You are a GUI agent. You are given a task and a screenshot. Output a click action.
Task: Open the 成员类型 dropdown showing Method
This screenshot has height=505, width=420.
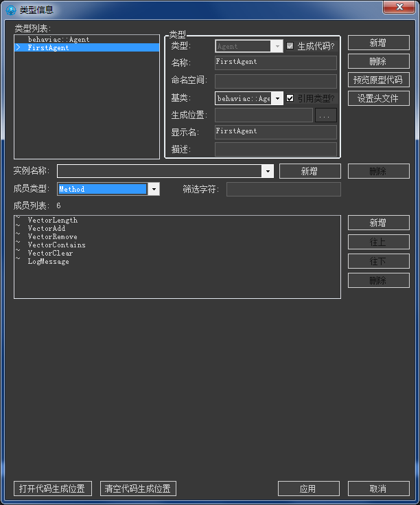[x=108, y=189]
